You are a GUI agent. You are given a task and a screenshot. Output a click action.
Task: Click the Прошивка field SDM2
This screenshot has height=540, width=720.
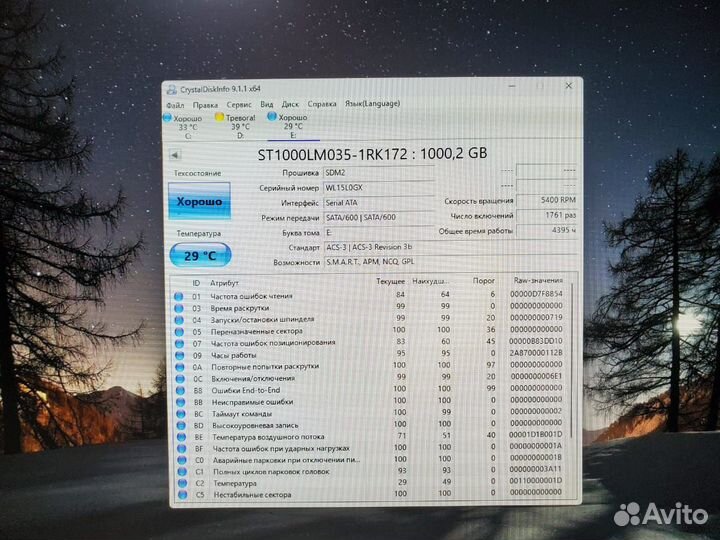(x=378, y=173)
